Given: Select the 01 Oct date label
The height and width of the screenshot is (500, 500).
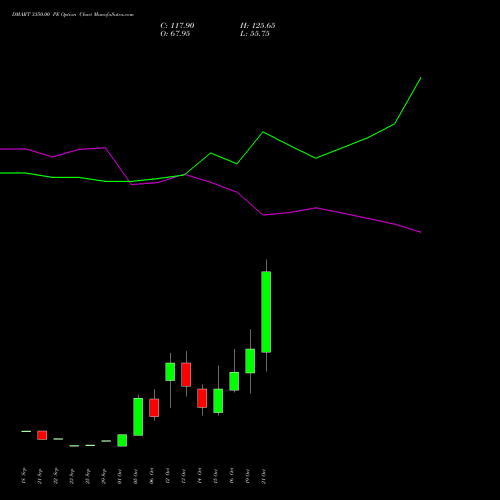Looking at the screenshot, I should (x=120, y=476).
